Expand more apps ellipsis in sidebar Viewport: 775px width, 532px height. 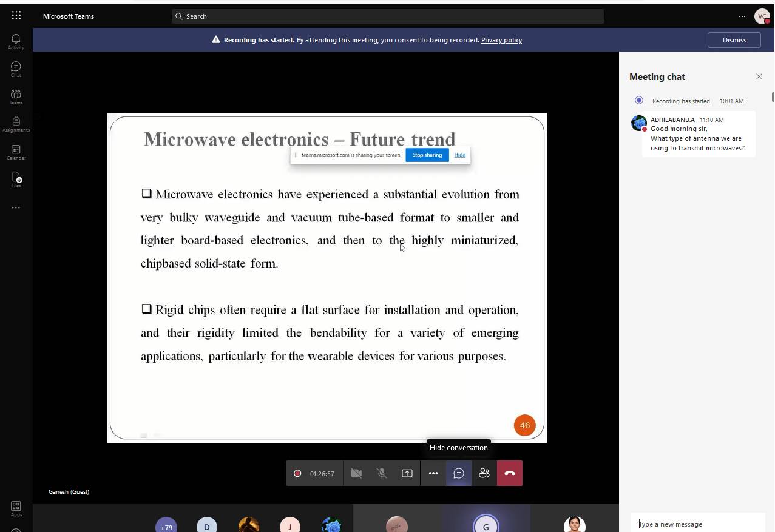coord(16,207)
